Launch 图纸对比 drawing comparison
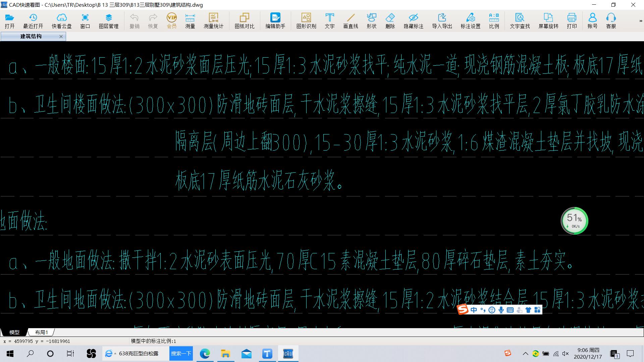The height and width of the screenshot is (362, 644). [245, 21]
